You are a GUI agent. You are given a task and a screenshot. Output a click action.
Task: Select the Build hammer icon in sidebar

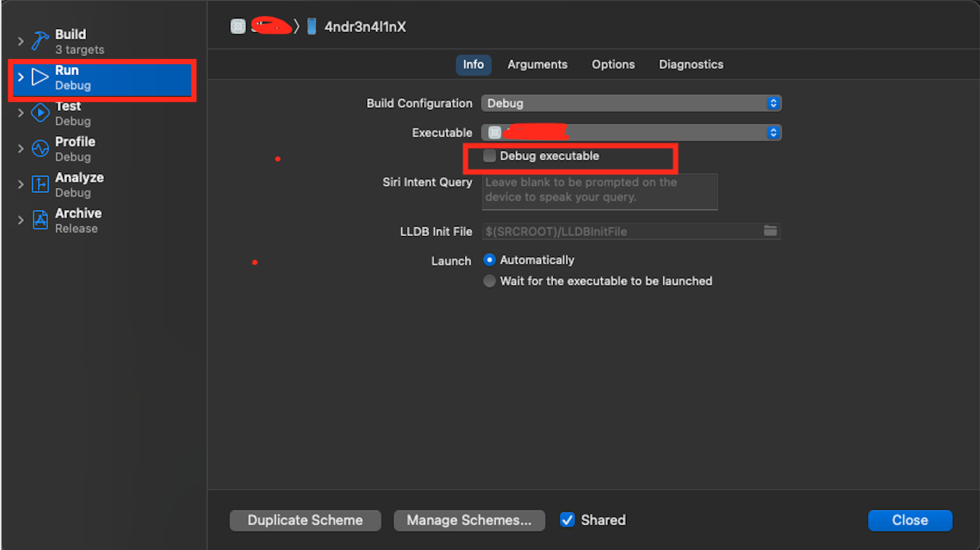click(x=39, y=40)
